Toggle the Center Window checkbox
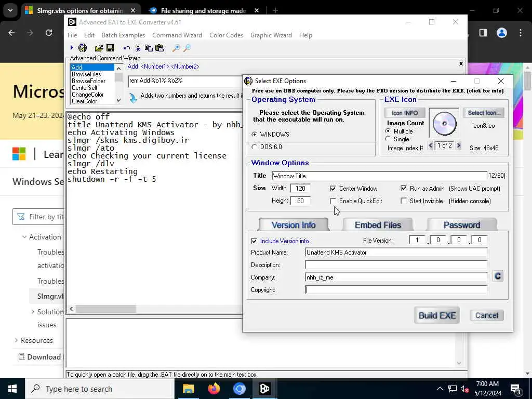This screenshot has width=532, height=399. tap(333, 188)
